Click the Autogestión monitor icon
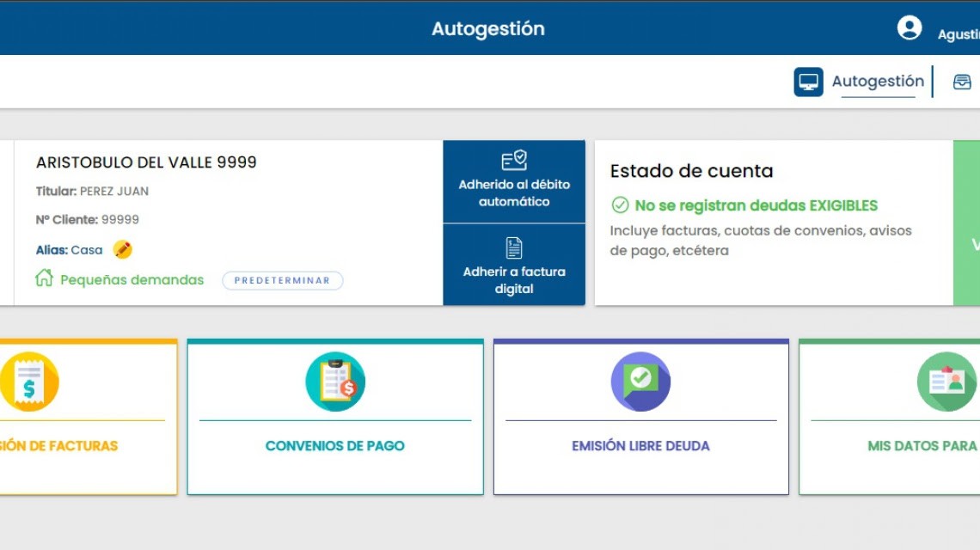Screen dimensions: 980x550 pyautogui.click(x=808, y=81)
